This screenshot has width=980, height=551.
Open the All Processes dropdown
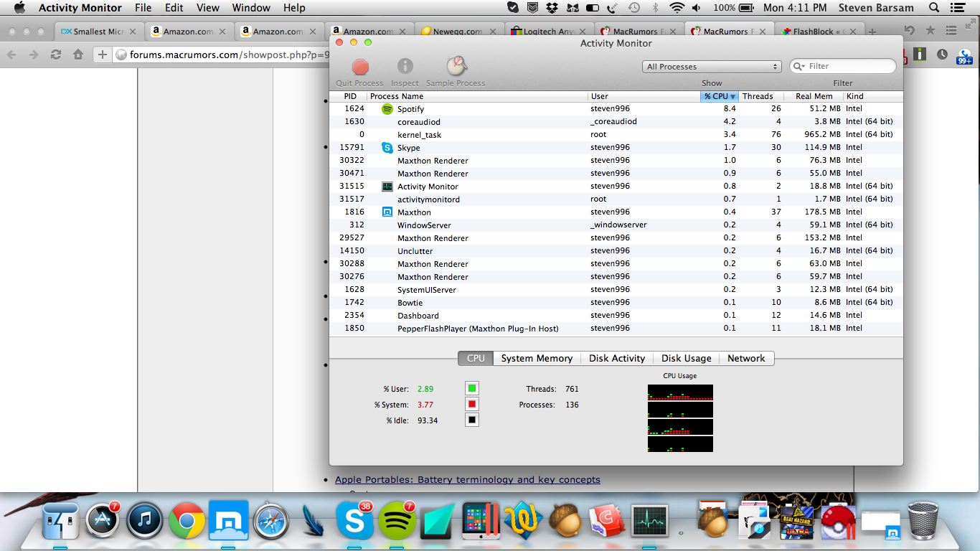[712, 67]
